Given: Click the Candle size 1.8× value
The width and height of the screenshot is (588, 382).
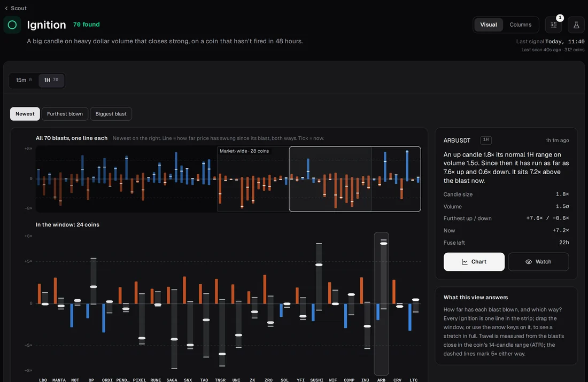Looking at the screenshot, I should click(x=562, y=194).
